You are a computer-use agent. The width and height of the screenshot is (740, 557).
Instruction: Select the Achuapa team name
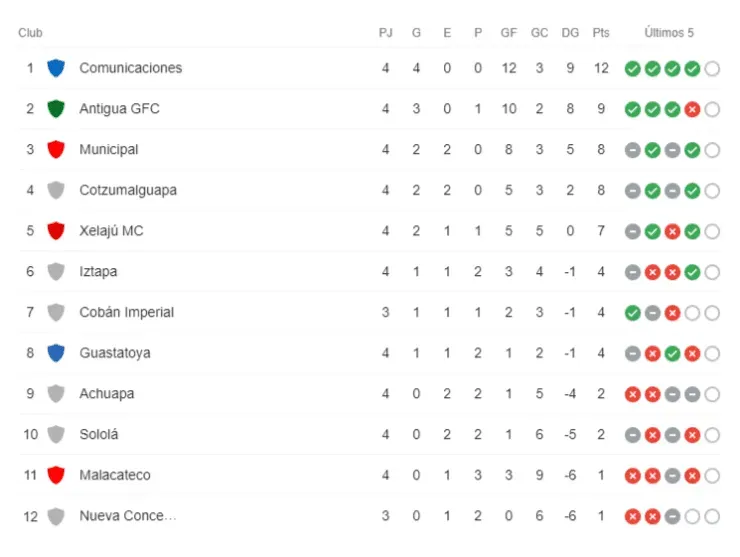106,394
